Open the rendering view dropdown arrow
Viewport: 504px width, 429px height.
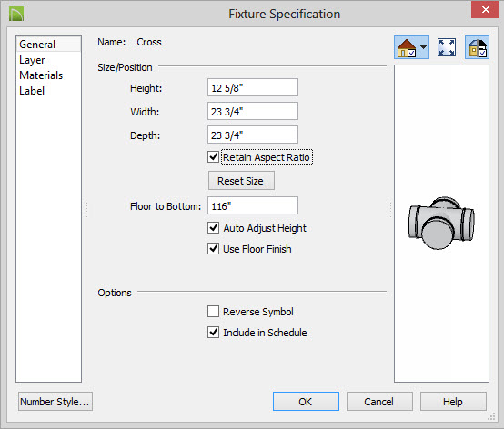click(424, 47)
